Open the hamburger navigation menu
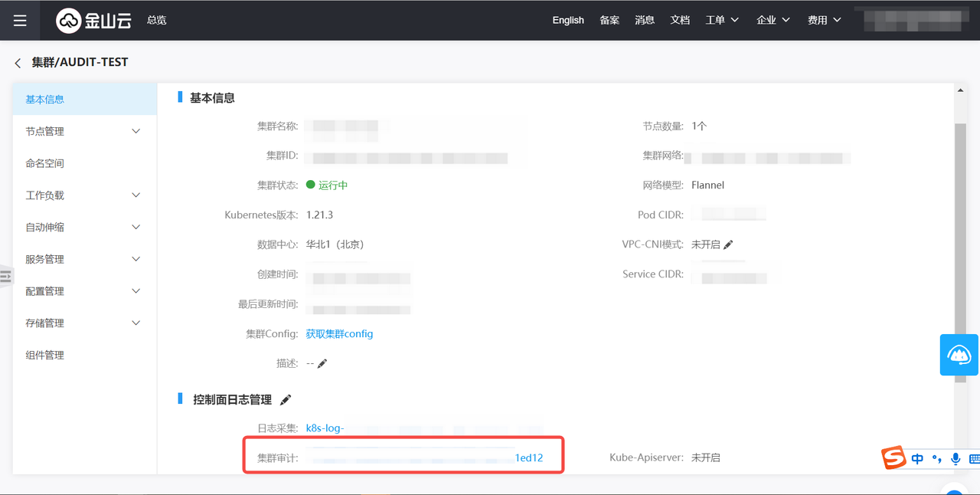Screen dimensions: 980x495 (20, 21)
